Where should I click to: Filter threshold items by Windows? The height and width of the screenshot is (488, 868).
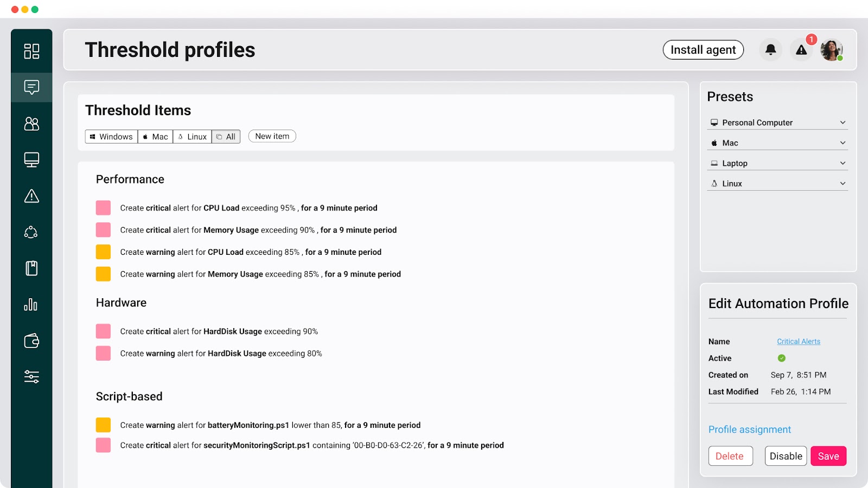[x=111, y=137]
